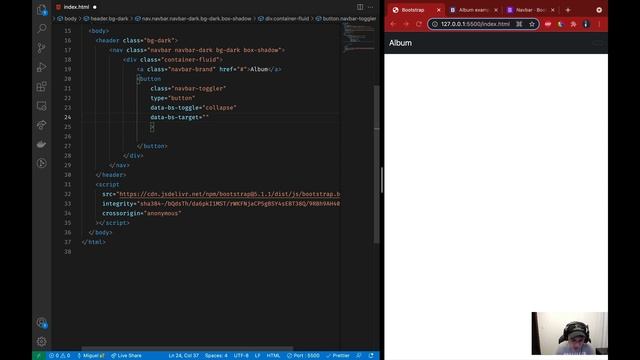Open the browser Extensions puzzle icon
The image size is (640, 360).
573,24
